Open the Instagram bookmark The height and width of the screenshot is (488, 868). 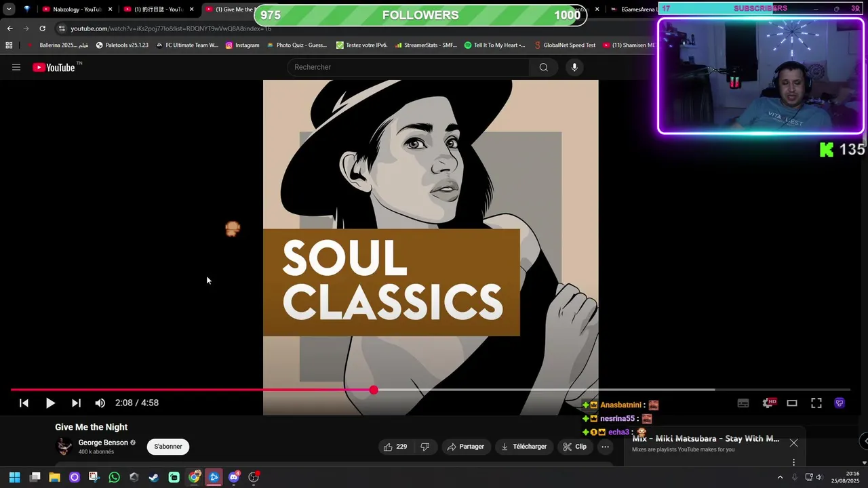pos(242,45)
